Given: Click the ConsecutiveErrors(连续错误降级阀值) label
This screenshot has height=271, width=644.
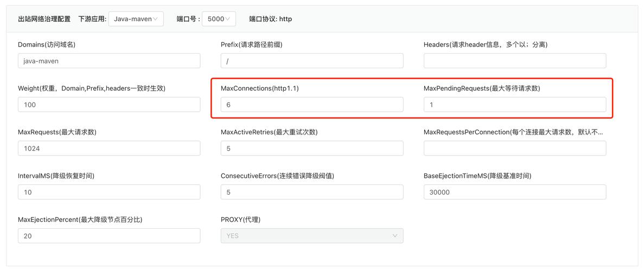Looking at the screenshot, I should coord(277,176).
